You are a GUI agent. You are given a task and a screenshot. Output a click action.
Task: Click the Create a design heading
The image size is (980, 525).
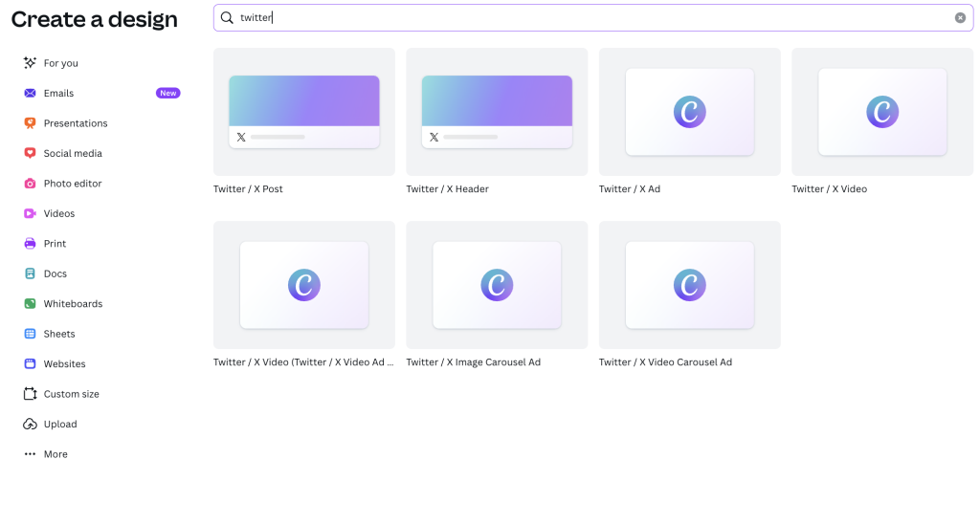(x=95, y=19)
